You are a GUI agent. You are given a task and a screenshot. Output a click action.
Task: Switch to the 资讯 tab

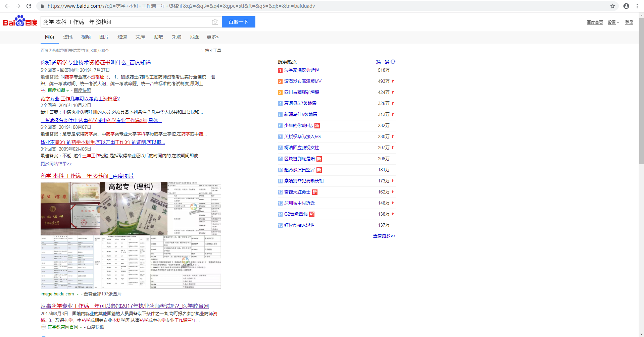(68, 37)
